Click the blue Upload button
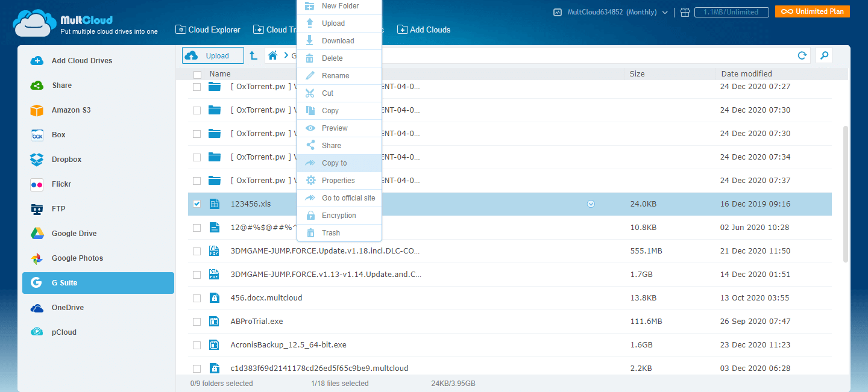The image size is (868, 392). point(213,55)
